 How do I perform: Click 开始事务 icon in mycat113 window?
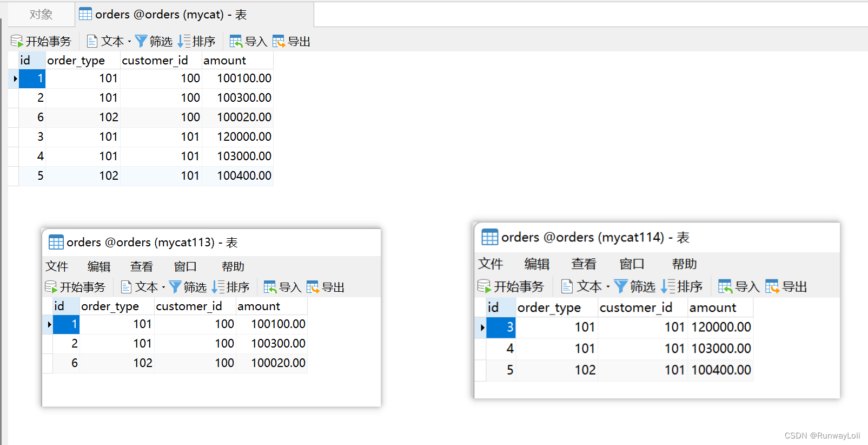tap(51, 287)
